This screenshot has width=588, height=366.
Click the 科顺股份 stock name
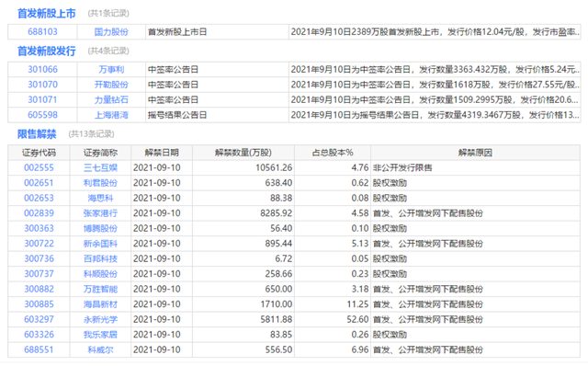coord(100,274)
